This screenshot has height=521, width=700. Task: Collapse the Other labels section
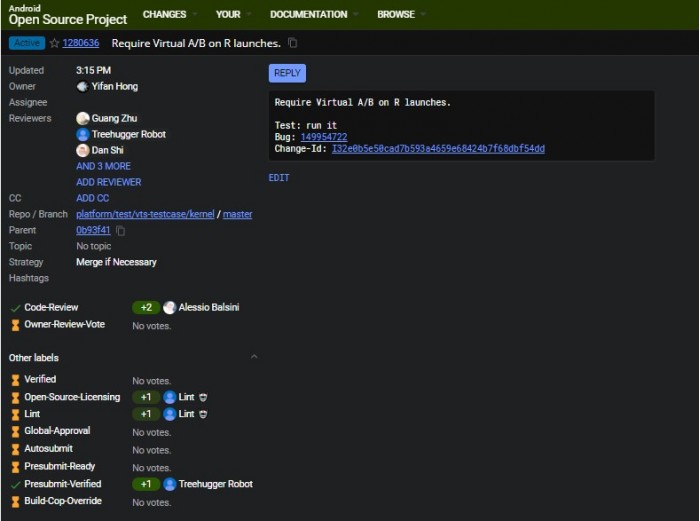coord(254,357)
